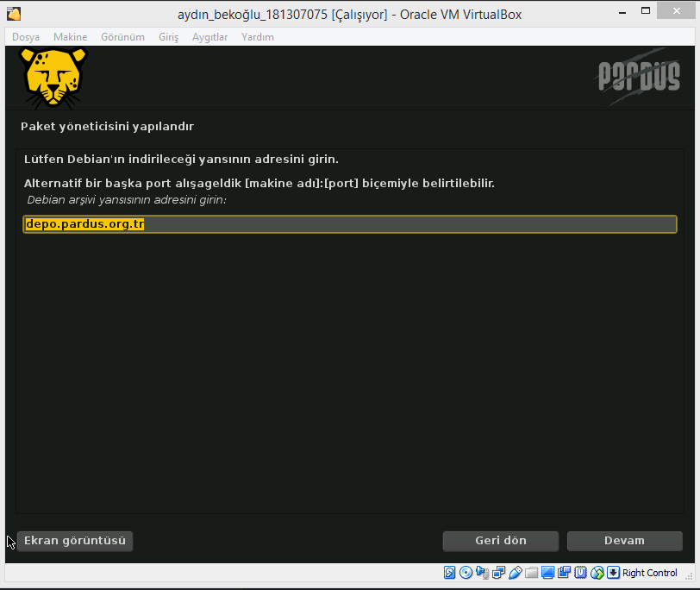Image resolution: width=700 pixels, height=590 pixels.
Task: Click the VirtualBox icon in the title bar
Action: pyautogui.click(x=14, y=14)
